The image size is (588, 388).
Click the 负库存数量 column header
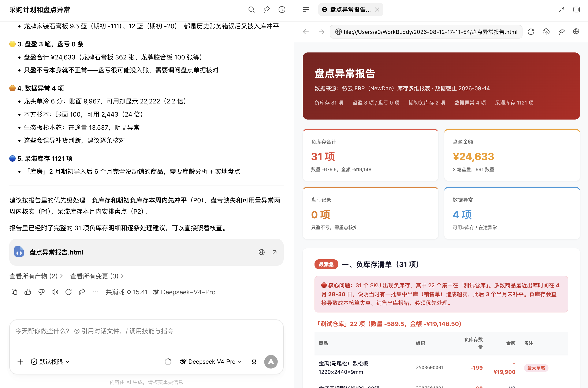coord(473,343)
